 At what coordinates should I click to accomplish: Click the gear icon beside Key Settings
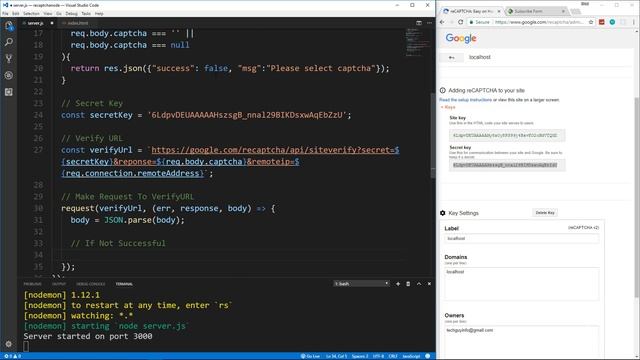[x=442, y=213]
